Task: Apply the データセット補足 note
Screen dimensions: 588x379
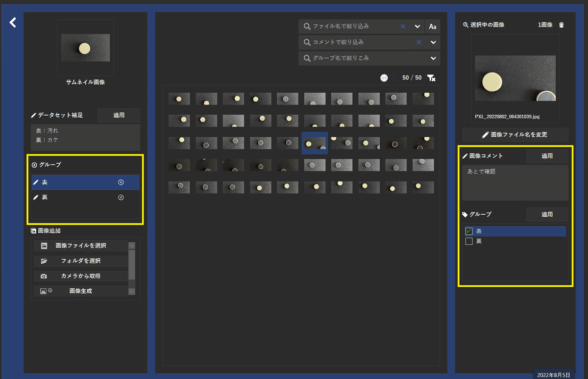Action: tap(119, 115)
